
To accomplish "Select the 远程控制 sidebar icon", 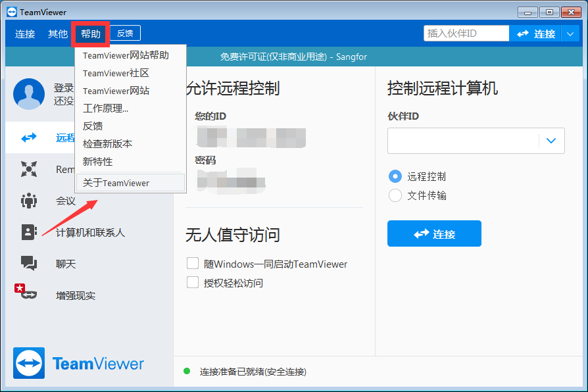I will (28, 137).
